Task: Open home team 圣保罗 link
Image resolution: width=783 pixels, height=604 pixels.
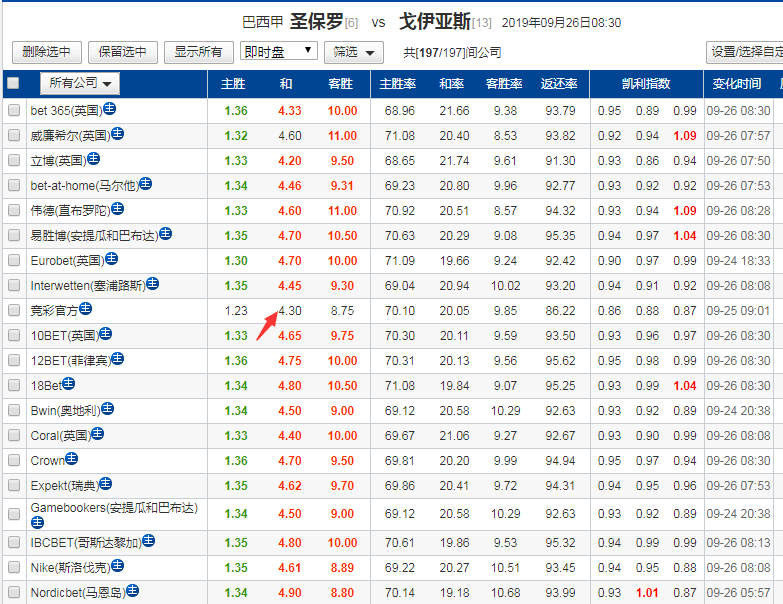Action: (317, 21)
